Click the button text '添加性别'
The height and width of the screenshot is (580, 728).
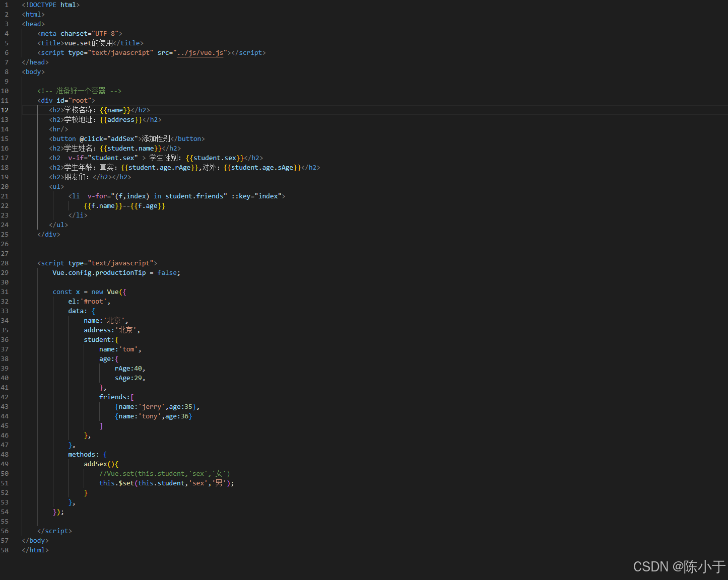(x=156, y=139)
